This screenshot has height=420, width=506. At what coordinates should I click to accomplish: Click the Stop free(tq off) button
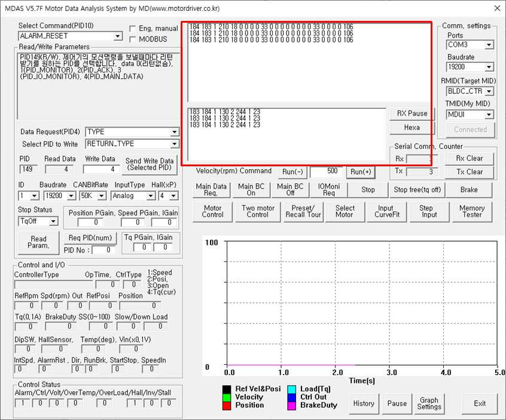coord(417,190)
